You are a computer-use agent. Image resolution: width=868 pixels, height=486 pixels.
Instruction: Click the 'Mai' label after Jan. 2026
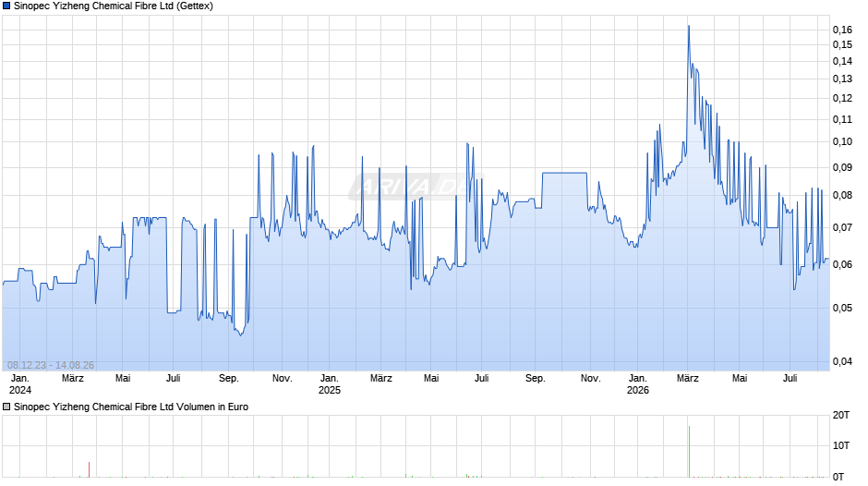[740, 378]
